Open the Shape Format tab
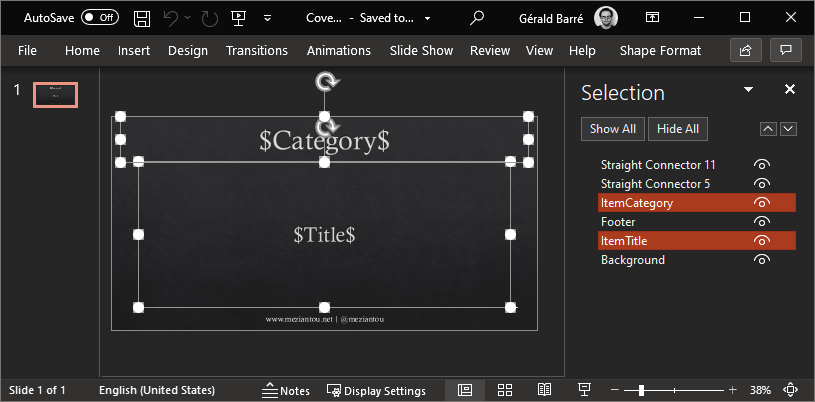The width and height of the screenshot is (815, 402). [x=660, y=50]
